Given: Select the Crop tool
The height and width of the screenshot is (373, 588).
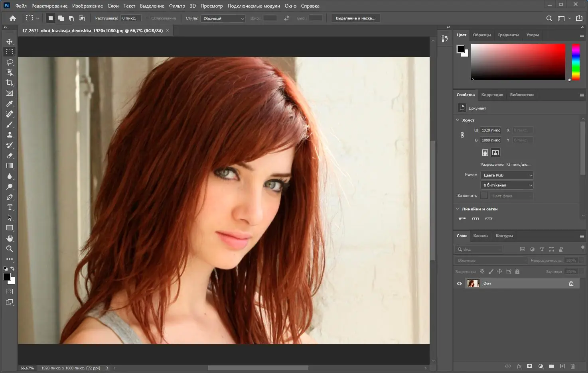Looking at the screenshot, I should 10,83.
